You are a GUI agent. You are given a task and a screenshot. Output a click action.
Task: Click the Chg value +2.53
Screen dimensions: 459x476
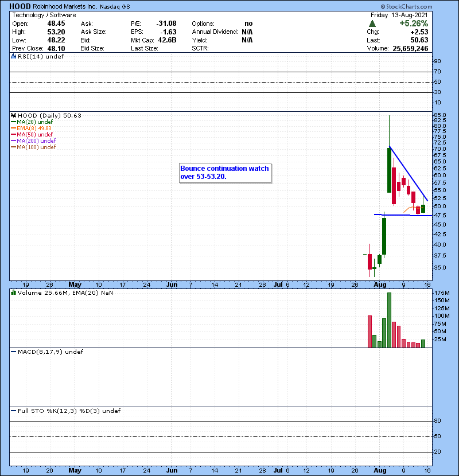(x=419, y=32)
